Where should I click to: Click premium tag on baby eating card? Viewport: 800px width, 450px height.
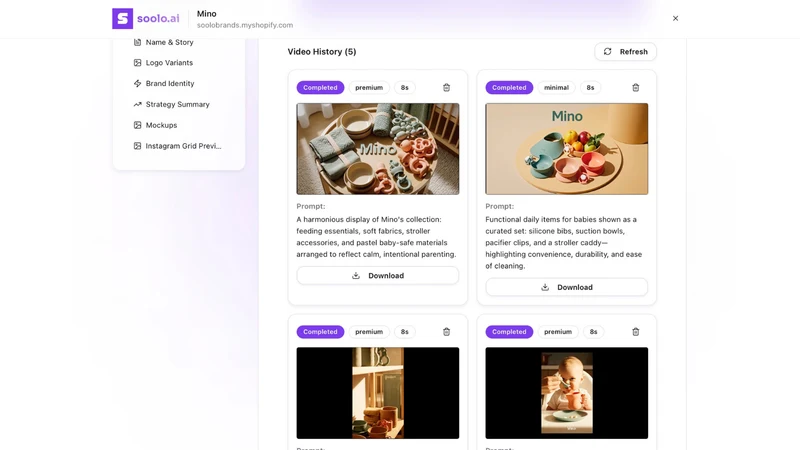558,332
